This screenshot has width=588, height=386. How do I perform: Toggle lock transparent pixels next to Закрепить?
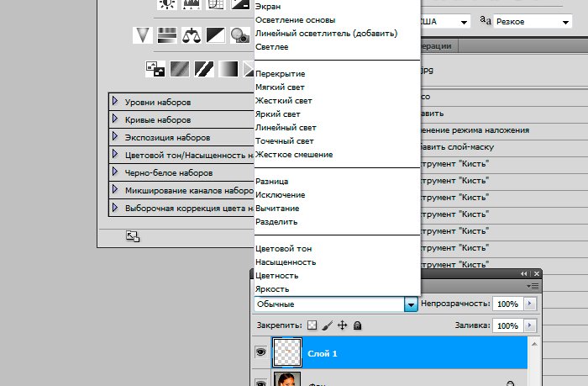(x=312, y=325)
